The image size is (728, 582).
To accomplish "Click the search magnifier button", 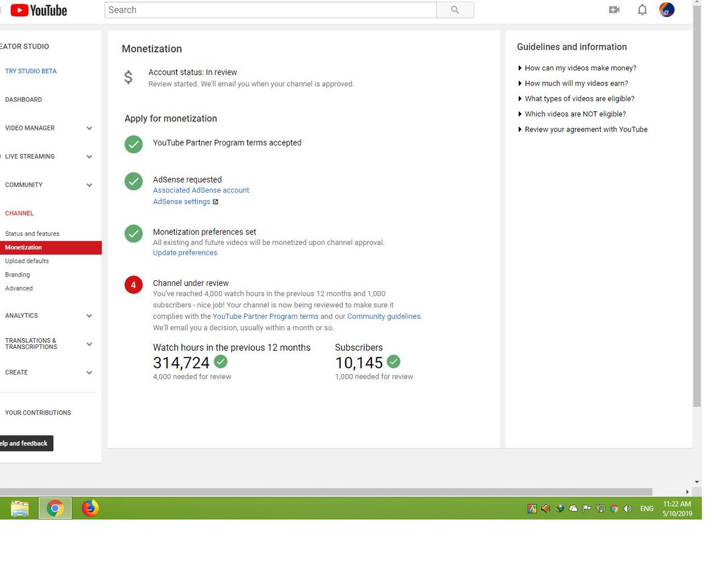I will tap(455, 10).
